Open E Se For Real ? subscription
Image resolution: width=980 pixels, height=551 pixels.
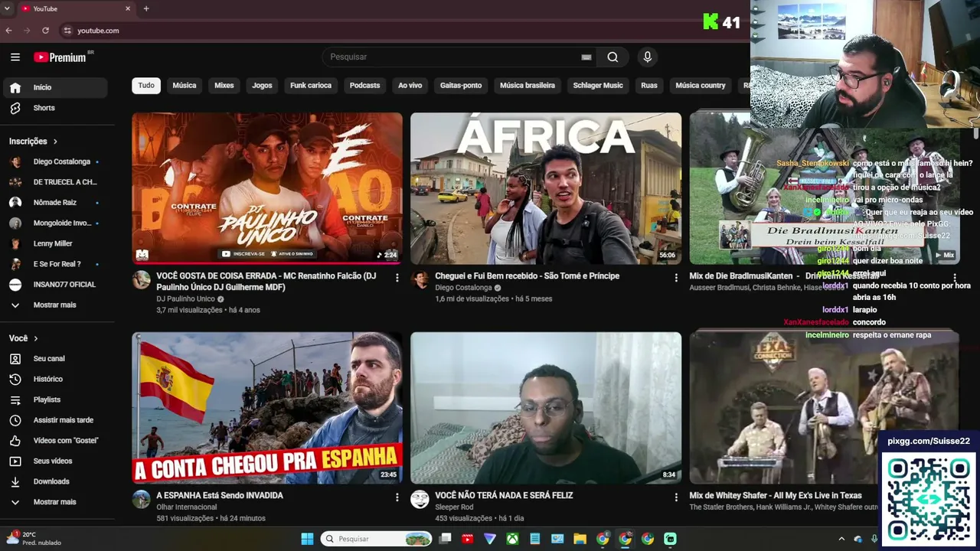coord(54,264)
